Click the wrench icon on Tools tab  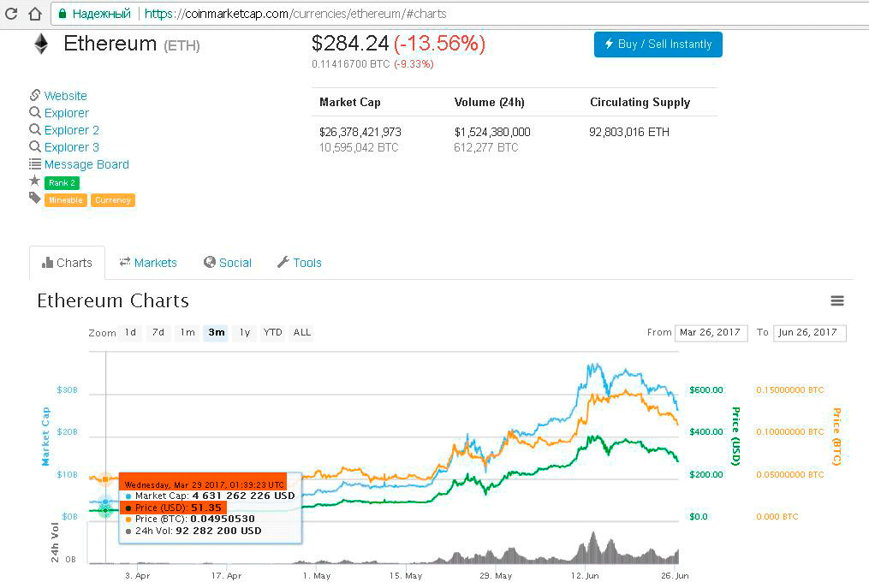pyautogui.click(x=283, y=262)
